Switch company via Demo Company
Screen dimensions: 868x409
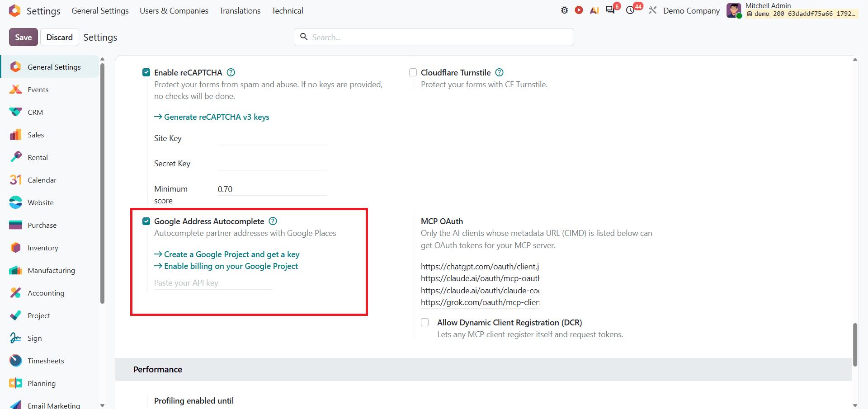tap(691, 10)
